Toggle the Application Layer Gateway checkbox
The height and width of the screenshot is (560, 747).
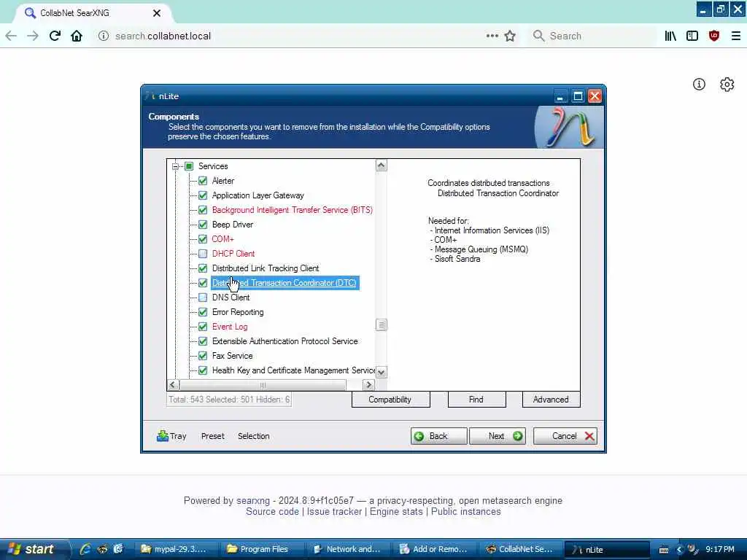point(203,195)
